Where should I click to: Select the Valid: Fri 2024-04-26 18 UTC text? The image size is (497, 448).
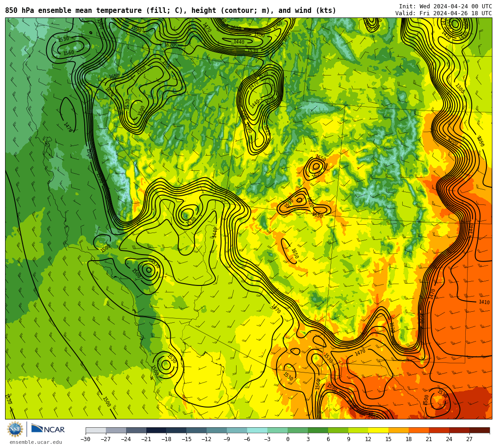point(444,13)
